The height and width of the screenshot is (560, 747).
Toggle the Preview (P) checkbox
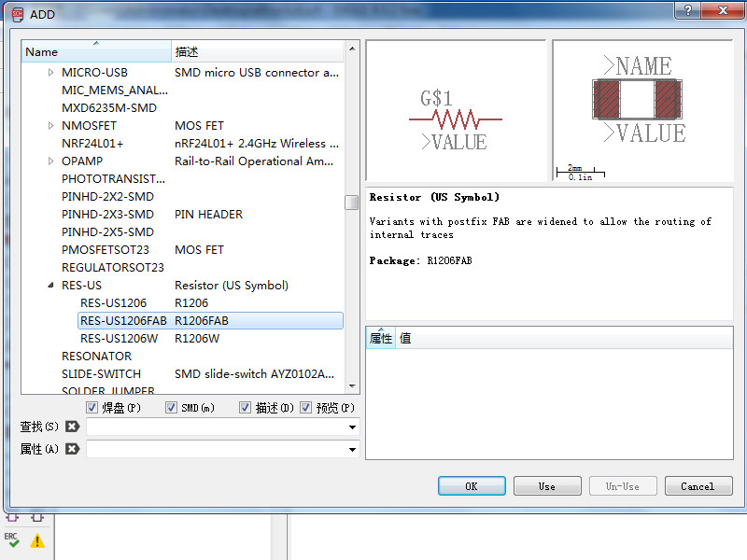tap(305, 408)
